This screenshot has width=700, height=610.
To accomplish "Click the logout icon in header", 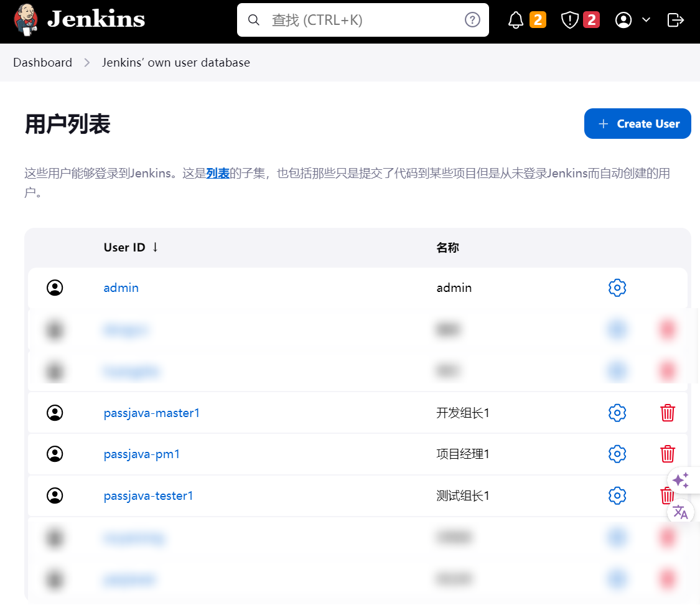I will 675,21.
